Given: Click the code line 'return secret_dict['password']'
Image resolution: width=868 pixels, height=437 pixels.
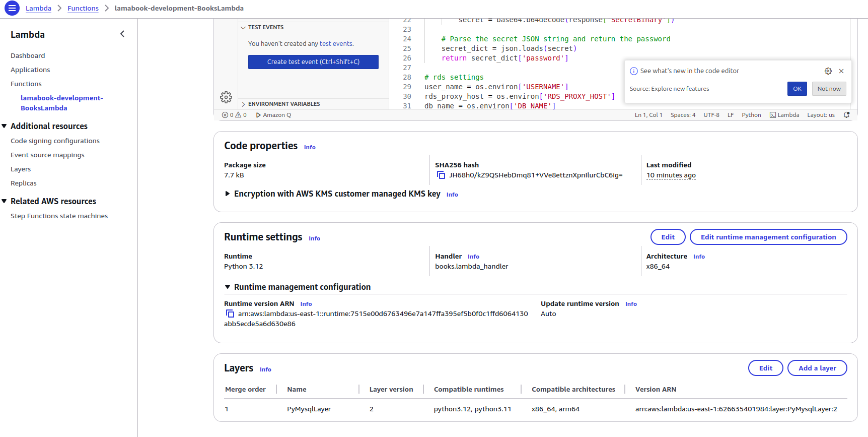Looking at the screenshot, I should 505,58.
